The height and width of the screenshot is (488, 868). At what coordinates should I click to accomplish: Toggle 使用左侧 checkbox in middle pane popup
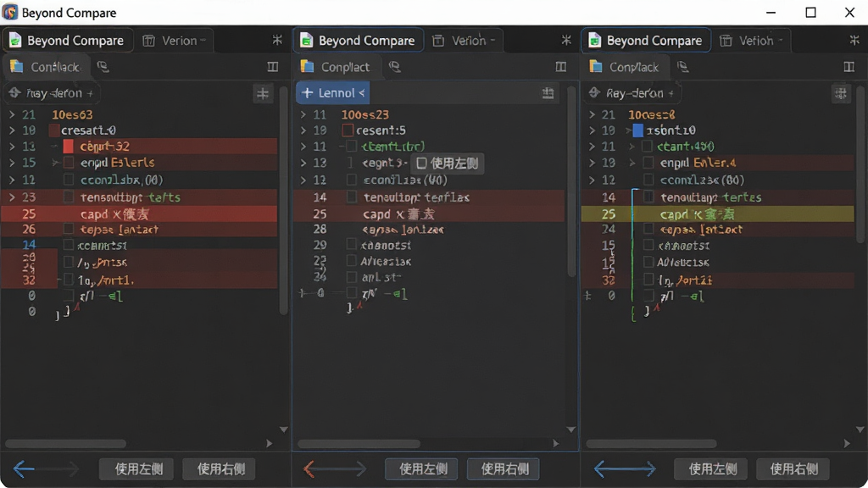(421, 164)
